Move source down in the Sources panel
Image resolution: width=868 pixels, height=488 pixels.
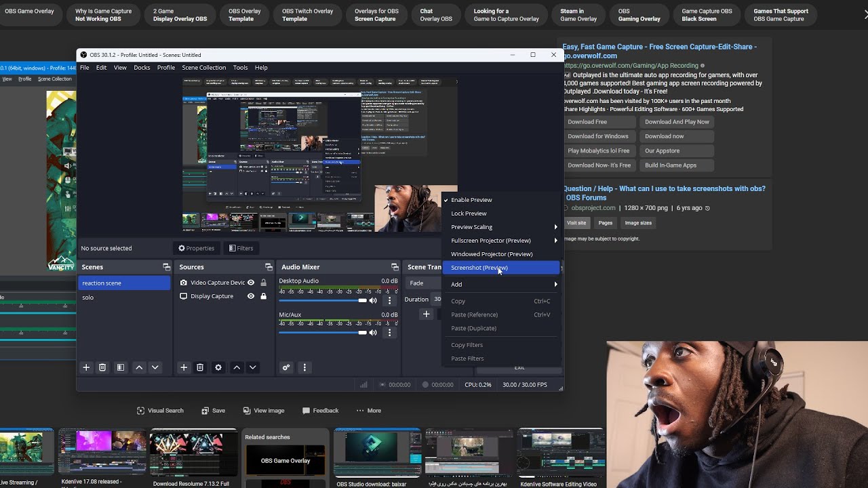[253, 367]
